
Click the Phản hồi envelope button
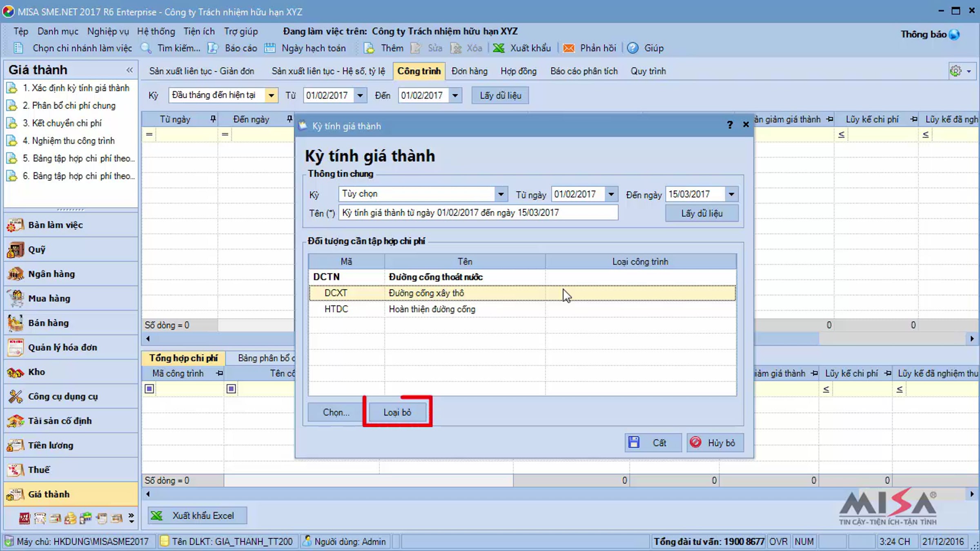(x=589, y=48)
